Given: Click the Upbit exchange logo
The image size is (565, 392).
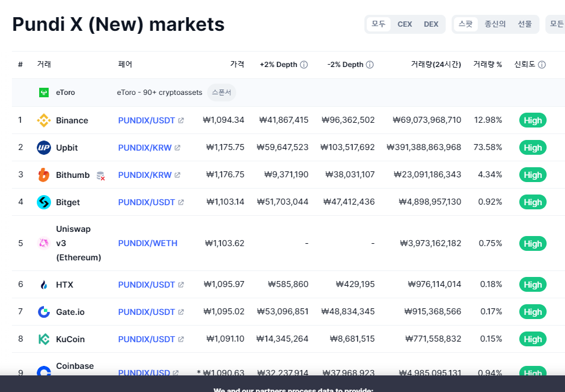Looking at the screenshot, I should coord(43,148).
